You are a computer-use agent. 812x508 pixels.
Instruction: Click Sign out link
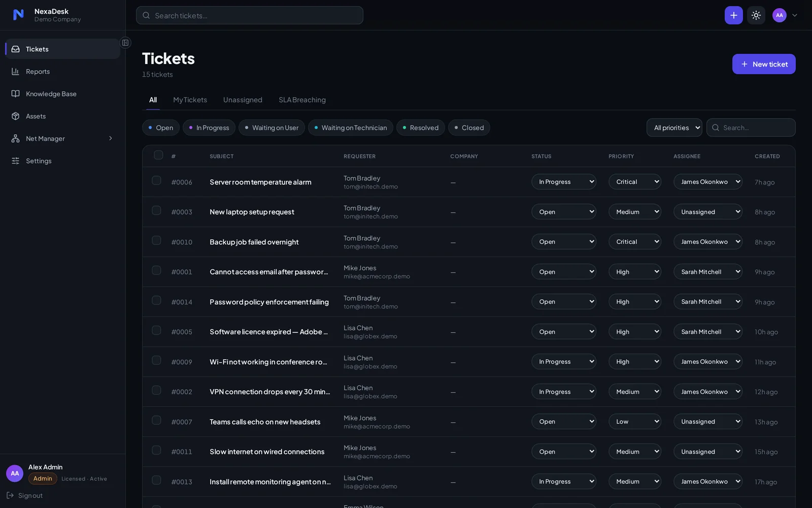[x=24, y=495]
